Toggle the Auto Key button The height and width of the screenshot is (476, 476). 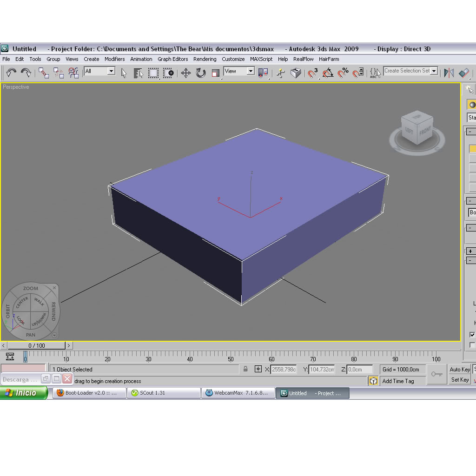(x=460, y=370)
